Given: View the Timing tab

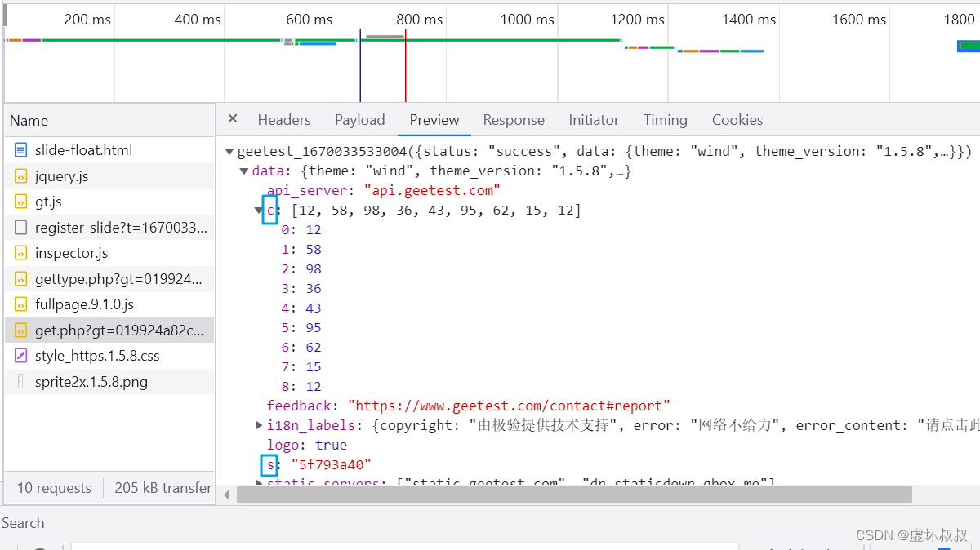Looking at the screenshot, I should click(x=666, y=120).
